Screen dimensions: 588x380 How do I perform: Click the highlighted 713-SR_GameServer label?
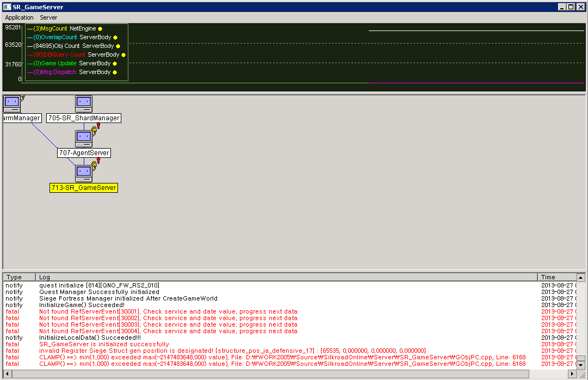(84, 188)
